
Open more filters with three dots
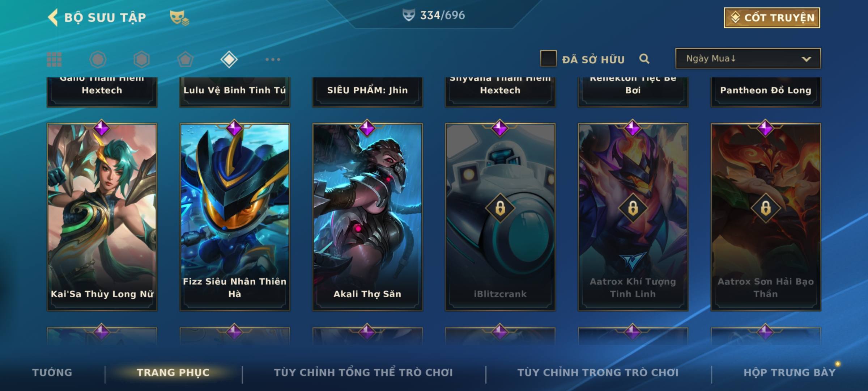coord(273,59)
